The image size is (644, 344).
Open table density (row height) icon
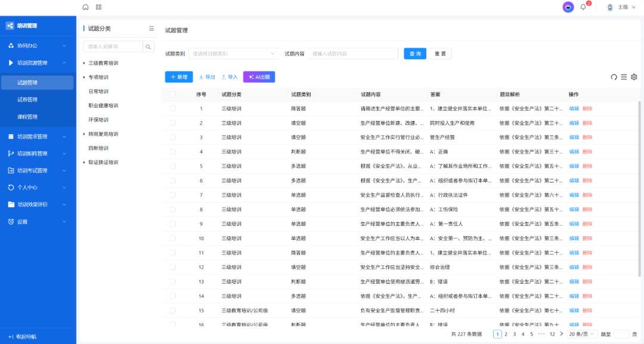click(x=624, y=77)
